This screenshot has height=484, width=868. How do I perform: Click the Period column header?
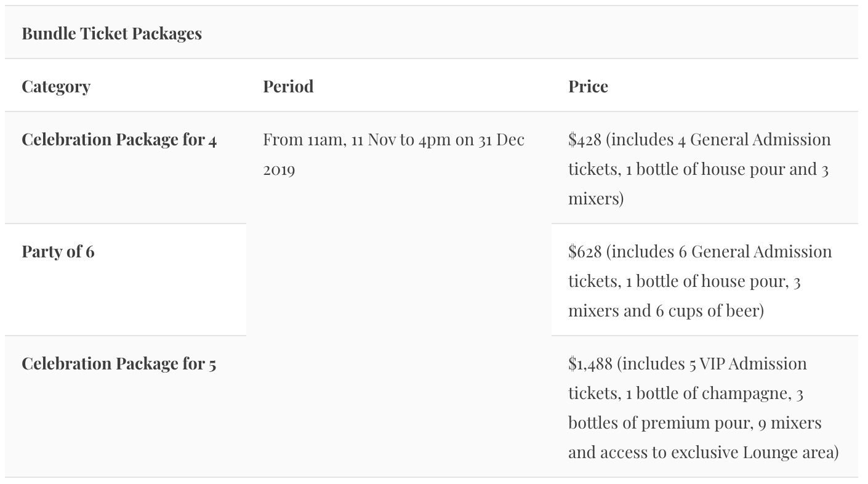tap(288, 86)
